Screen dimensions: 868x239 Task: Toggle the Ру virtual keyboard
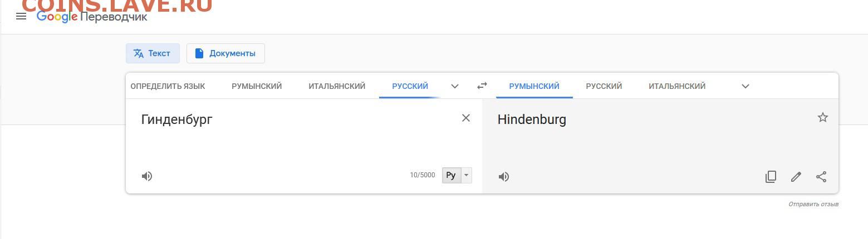coord(452,175)
